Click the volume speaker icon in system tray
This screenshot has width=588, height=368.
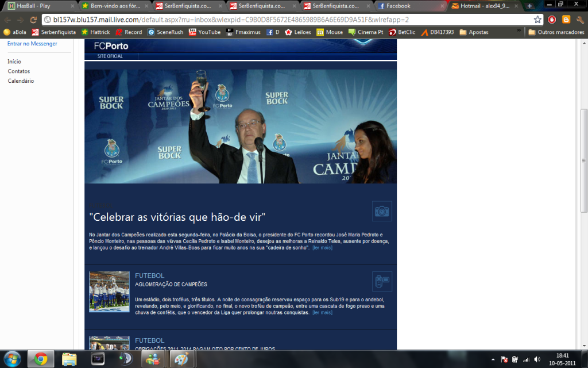point(537,359)
